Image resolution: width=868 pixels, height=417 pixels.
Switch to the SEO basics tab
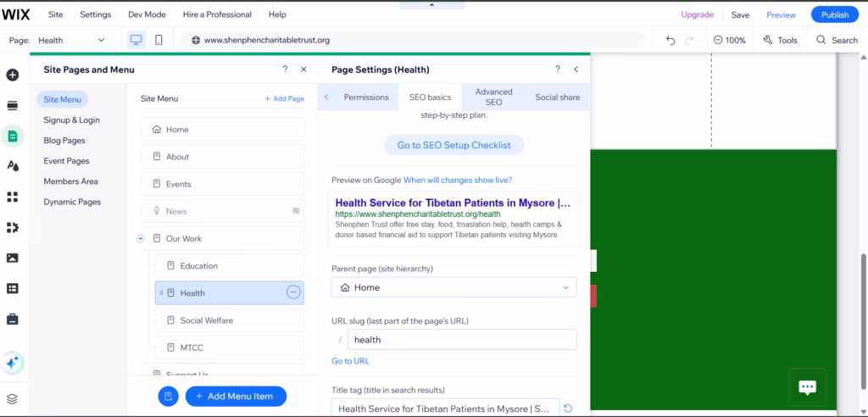(x=430, y=97)
